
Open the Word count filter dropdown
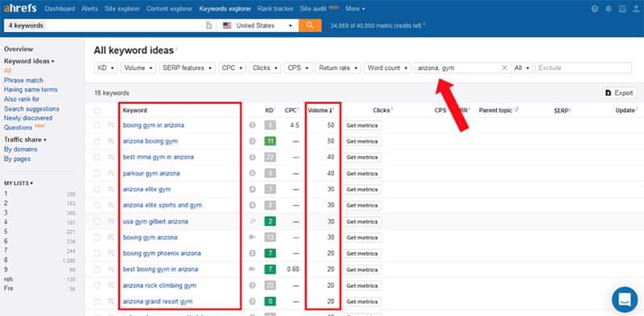pos(387,68)
